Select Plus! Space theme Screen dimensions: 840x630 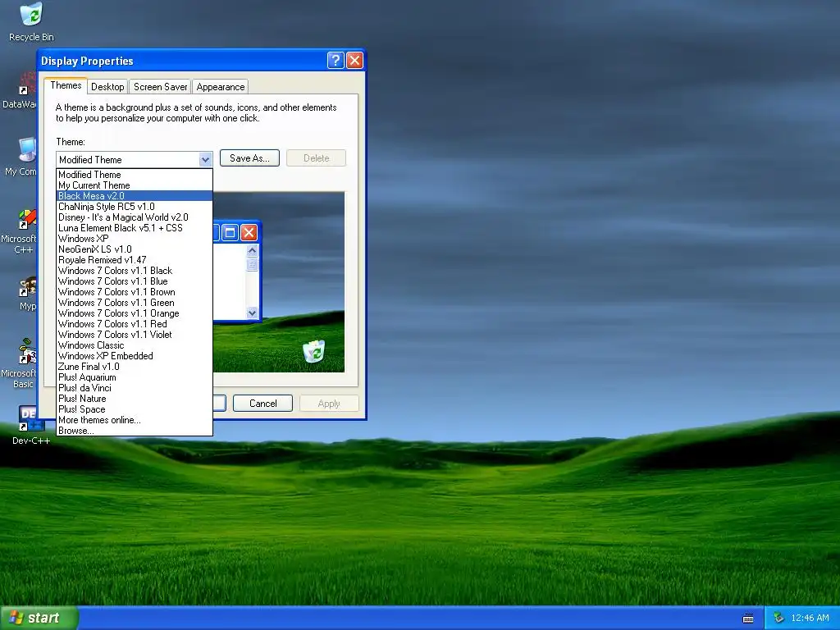pos(135,410)
